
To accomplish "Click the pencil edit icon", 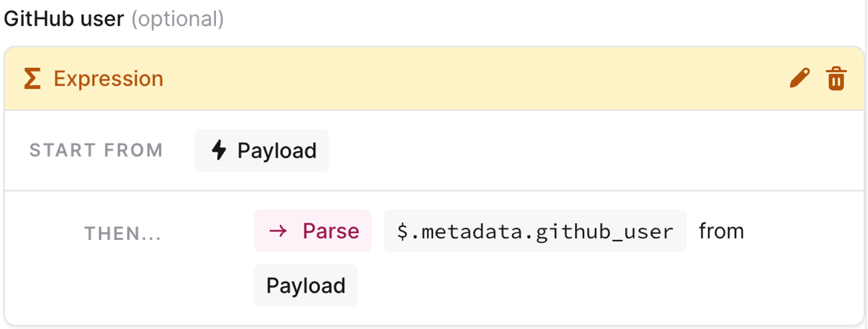I will pos(799,78).
